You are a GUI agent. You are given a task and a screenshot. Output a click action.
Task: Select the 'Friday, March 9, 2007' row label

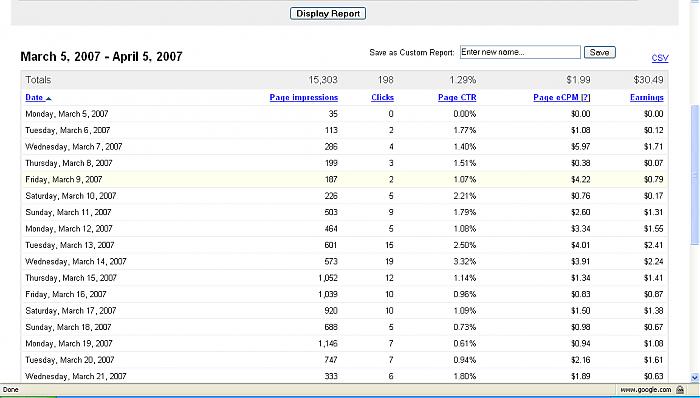pos(64,179)
